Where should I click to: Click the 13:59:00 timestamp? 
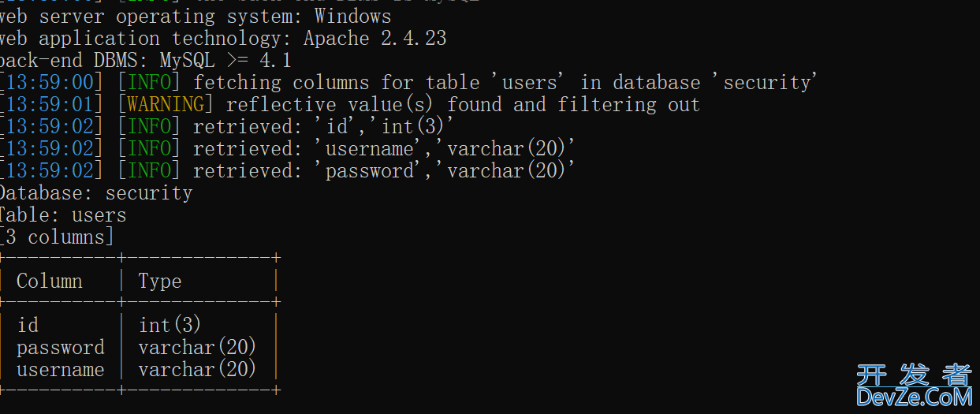click(54, 82)
